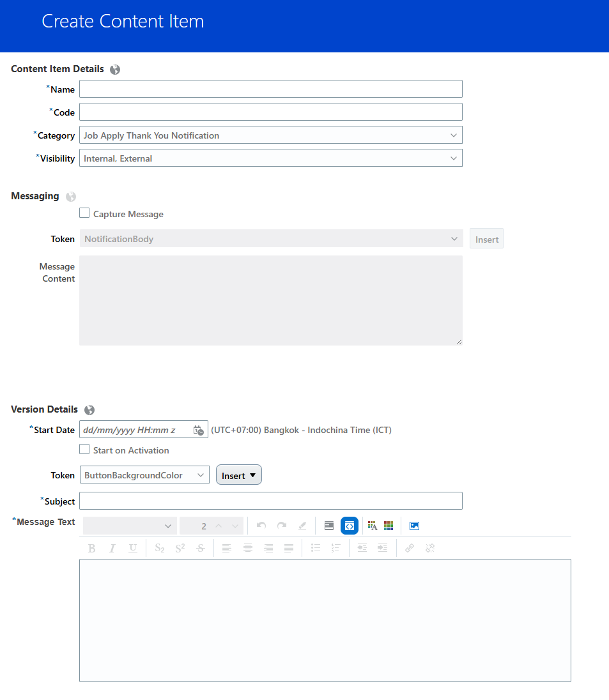
Task: Toggle underline formatting
Action: click(133, 548)
